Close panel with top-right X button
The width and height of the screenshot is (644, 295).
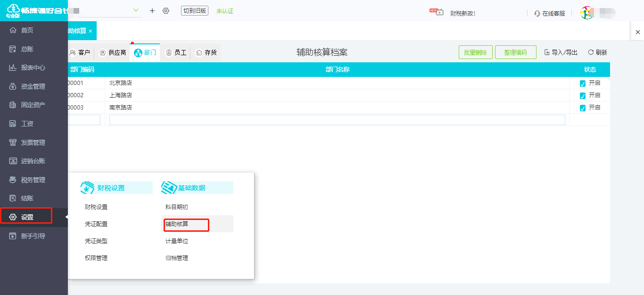[x=638, y=32]
